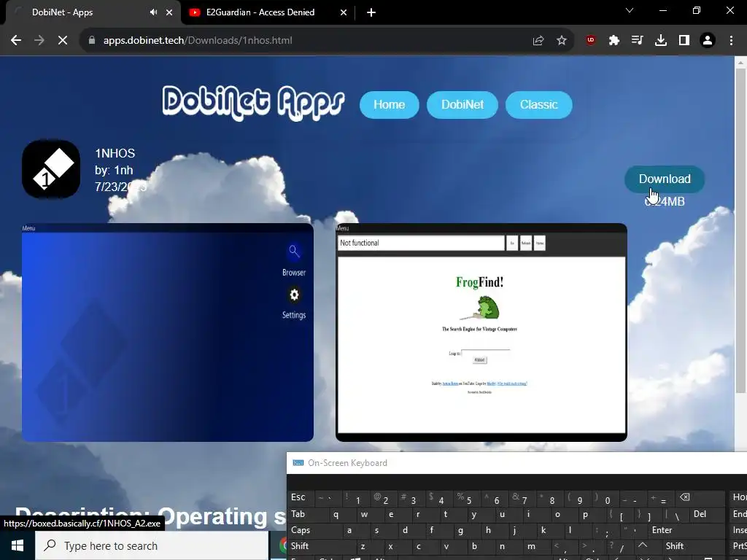Click the On-Screen Keyboard title bar

pos(516,463)
